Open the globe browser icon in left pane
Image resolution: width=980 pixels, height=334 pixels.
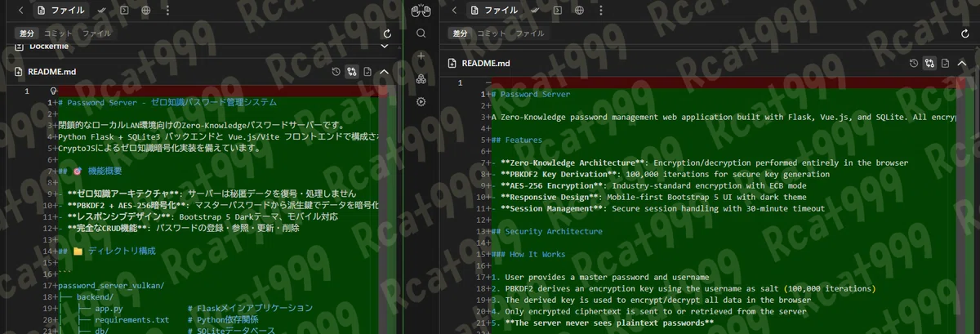145,11
